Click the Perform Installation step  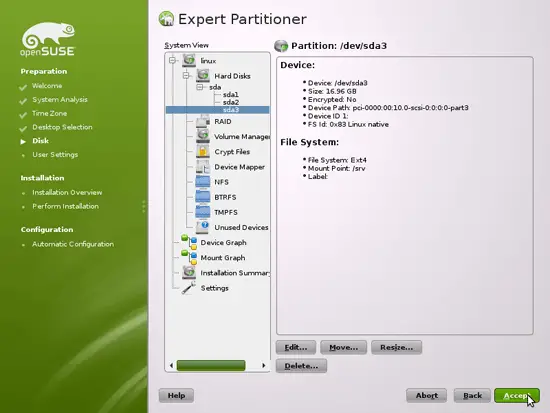pos(65,206)
